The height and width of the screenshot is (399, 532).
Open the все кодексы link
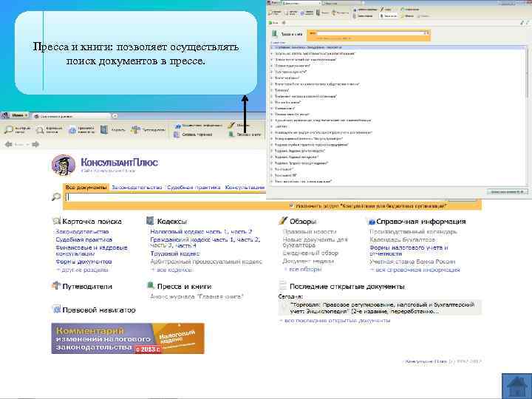[171, 270]
